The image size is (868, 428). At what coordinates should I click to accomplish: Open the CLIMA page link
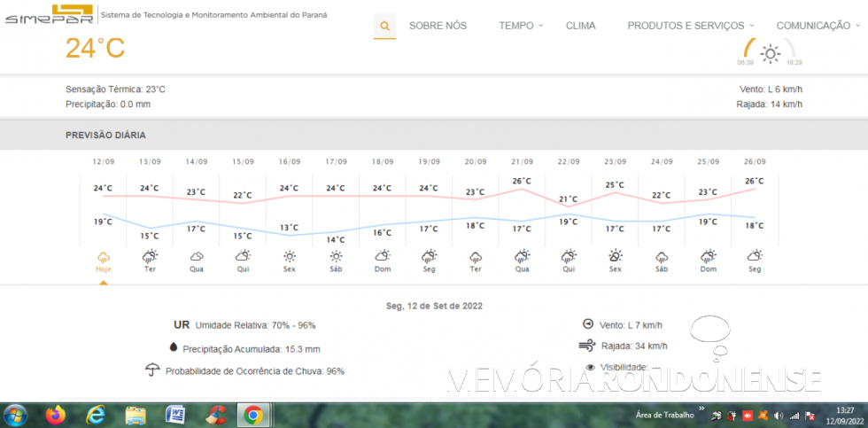pyautogui.click(x=581, y=26)
